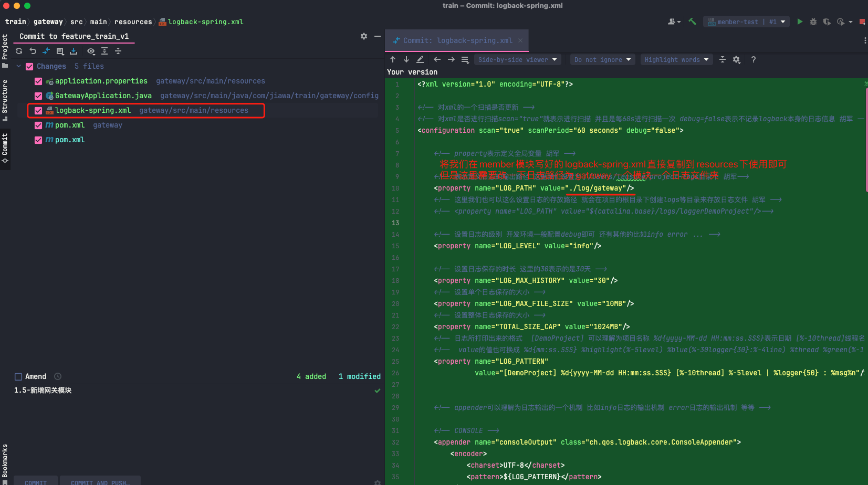Stop the running process with the red square
Viewport: 868px width, 485px height.
[862, 22]
